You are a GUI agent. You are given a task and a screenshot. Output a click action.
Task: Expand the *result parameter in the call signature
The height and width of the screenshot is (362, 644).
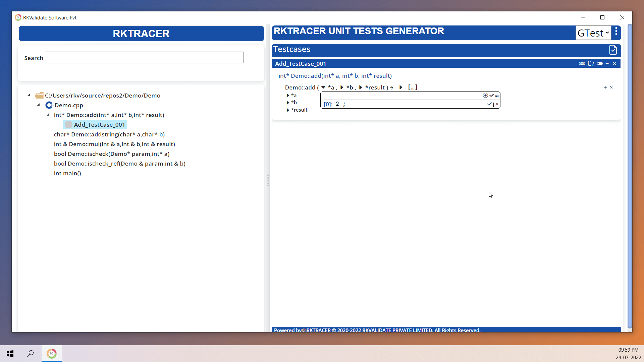[361, 87]
